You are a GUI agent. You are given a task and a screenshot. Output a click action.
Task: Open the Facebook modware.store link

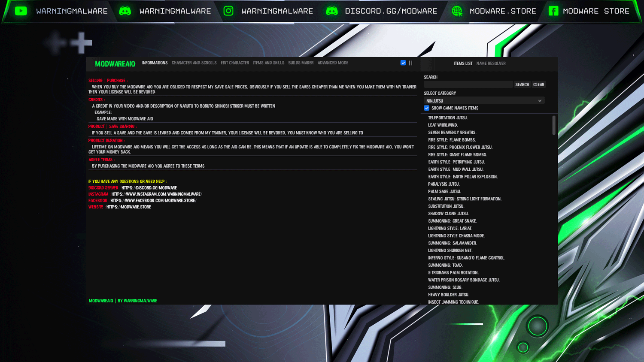click(x=153, y=201)
